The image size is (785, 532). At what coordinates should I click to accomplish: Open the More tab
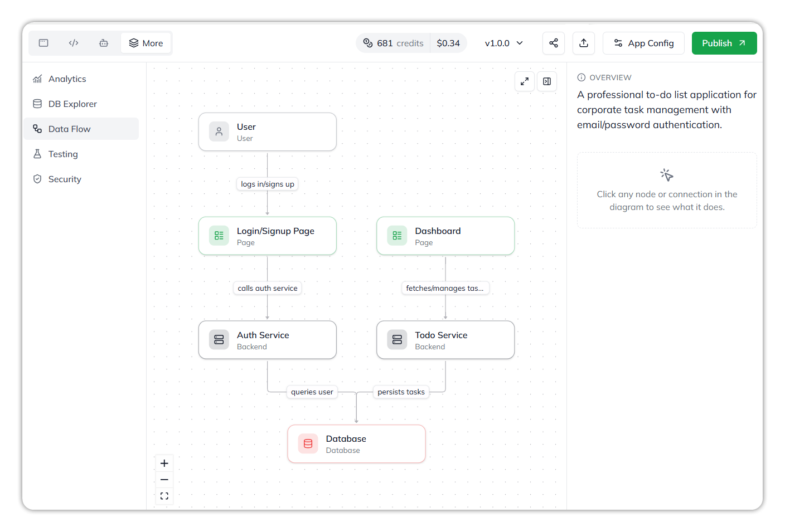(x=146, y=43)
